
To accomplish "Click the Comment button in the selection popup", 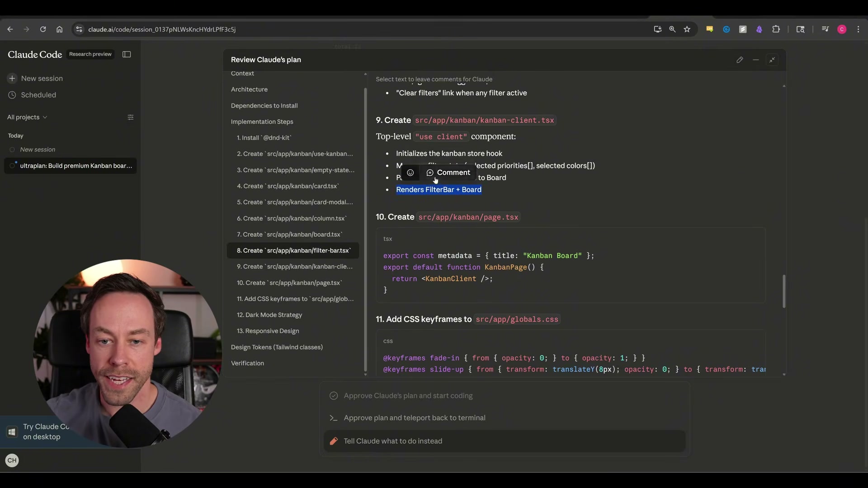I will pos(448,173).
